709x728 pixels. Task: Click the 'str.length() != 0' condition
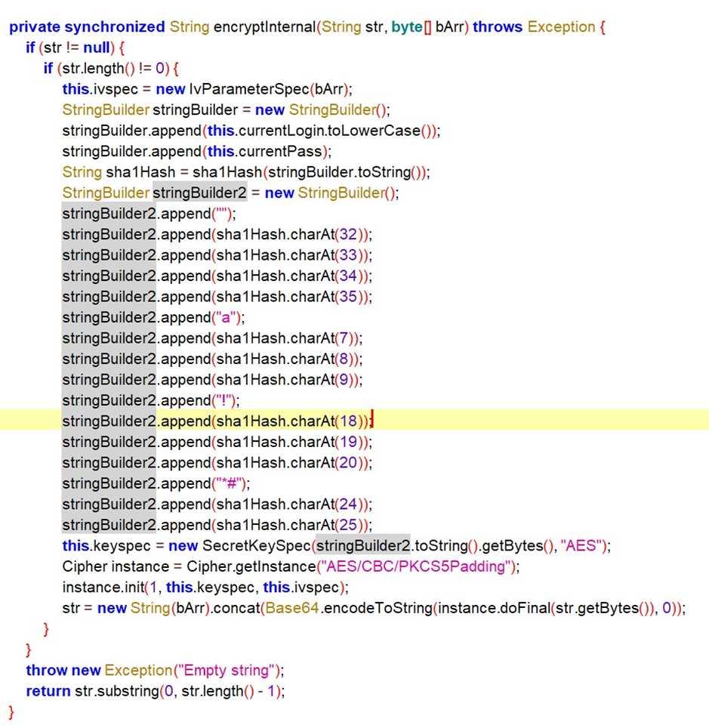coord(113,68)
